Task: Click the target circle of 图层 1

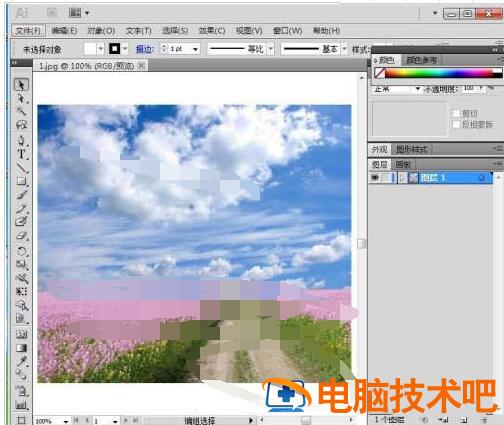Action: (481, 178)
